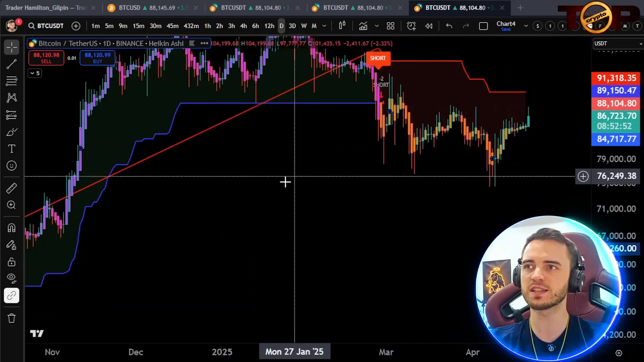Select the W weekly timeframe

(x=304, y=26)
